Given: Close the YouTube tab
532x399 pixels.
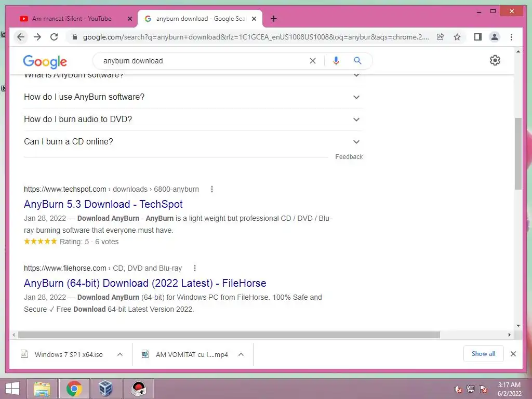Looking at the screenshot, I should [129, 19].
